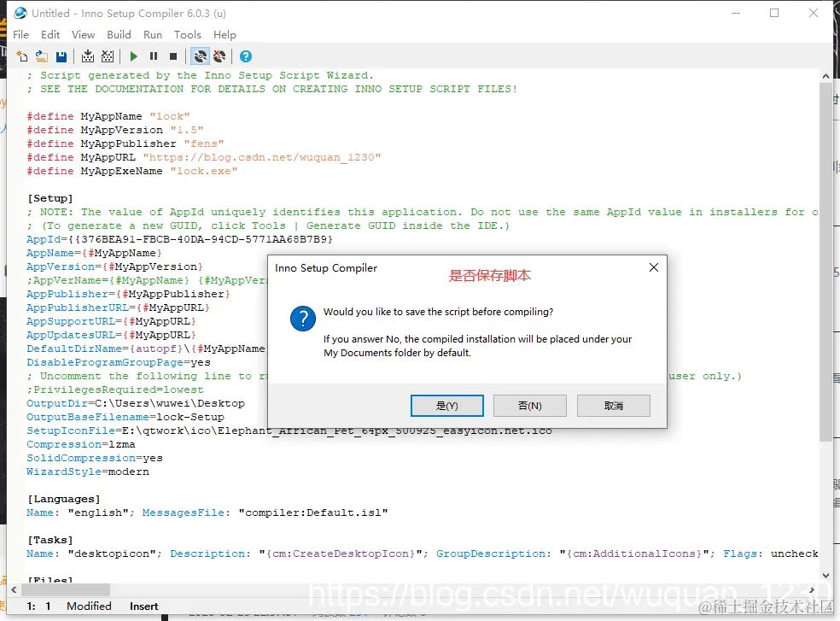Image resolution: width=840 pixels, height=621 pixels.
Task: Open the Build menu
Action: tap(119, 35)
